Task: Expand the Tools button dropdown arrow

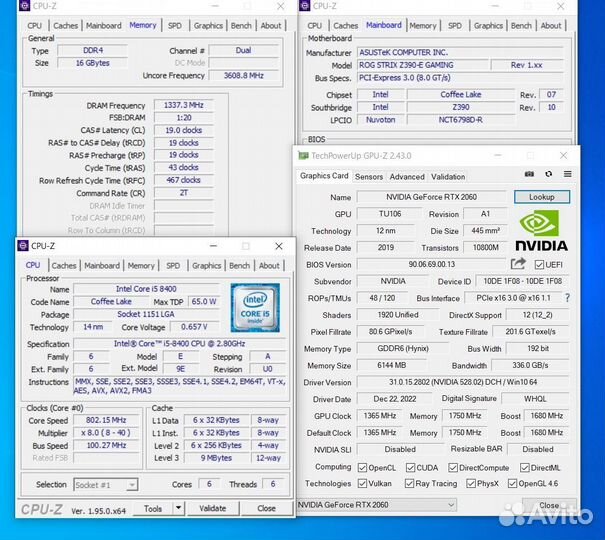Action: (179, 508)
